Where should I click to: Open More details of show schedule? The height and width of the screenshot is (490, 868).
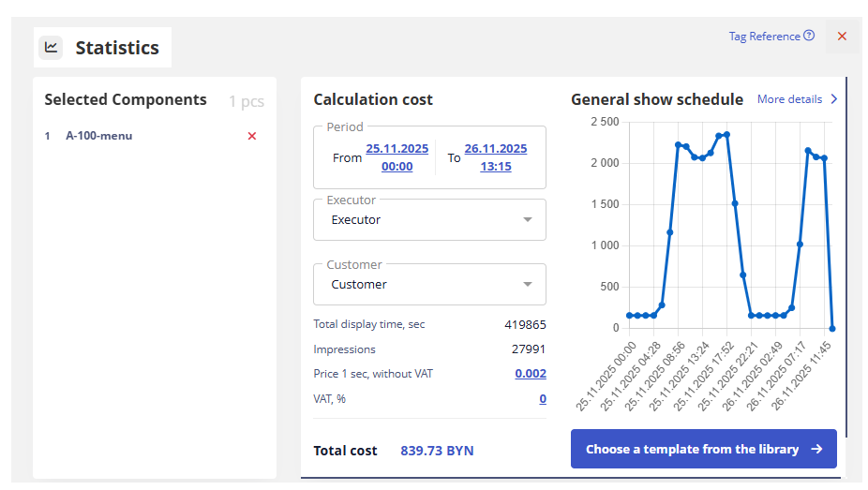[789, 99]
